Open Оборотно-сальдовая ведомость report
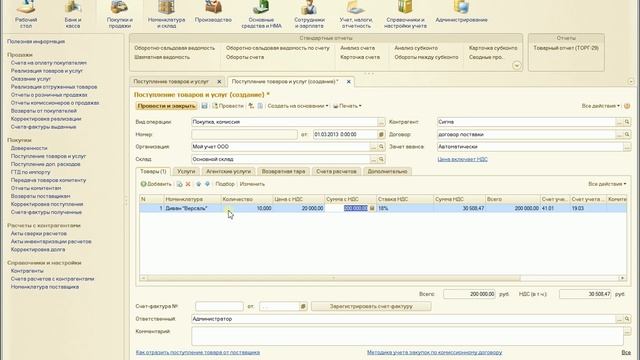640x360 pixels. pos(174,48)
